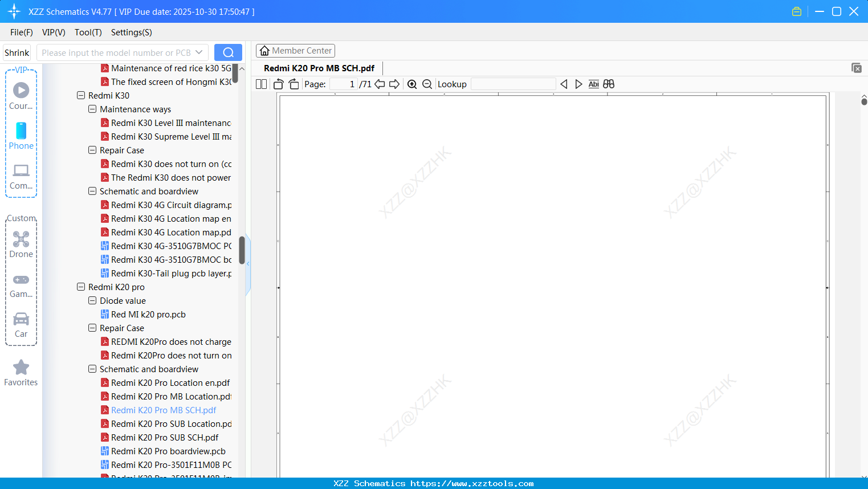Open the Tool(T) menu
The width and height of the screenshot is (868, 489).
88,32
